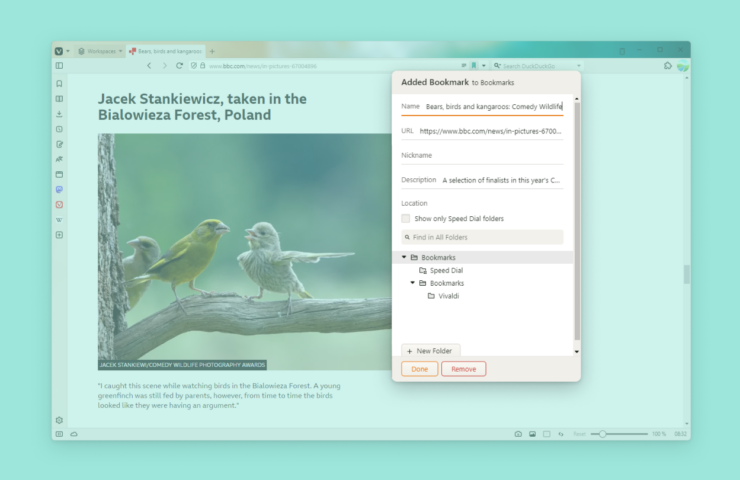The width and height of the screenshot is (740, 480).
Task: Open the red Vivaldi web panel
Action: 59,204
